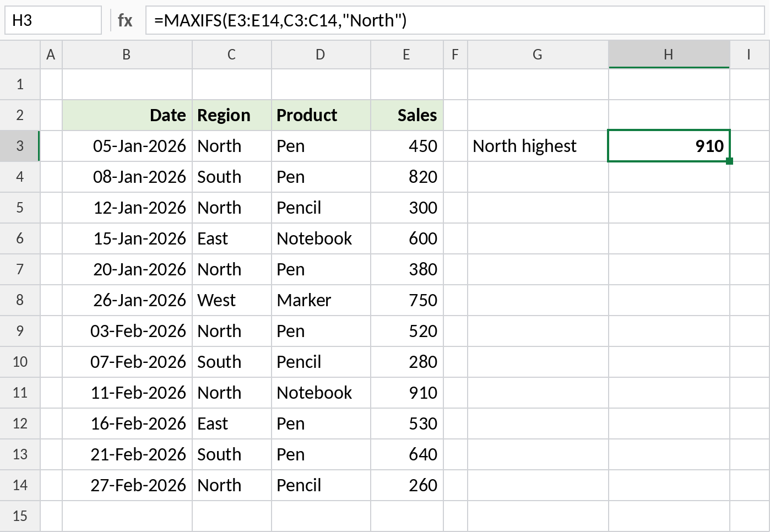Click the North highest label cell

(x=538, y=146)
